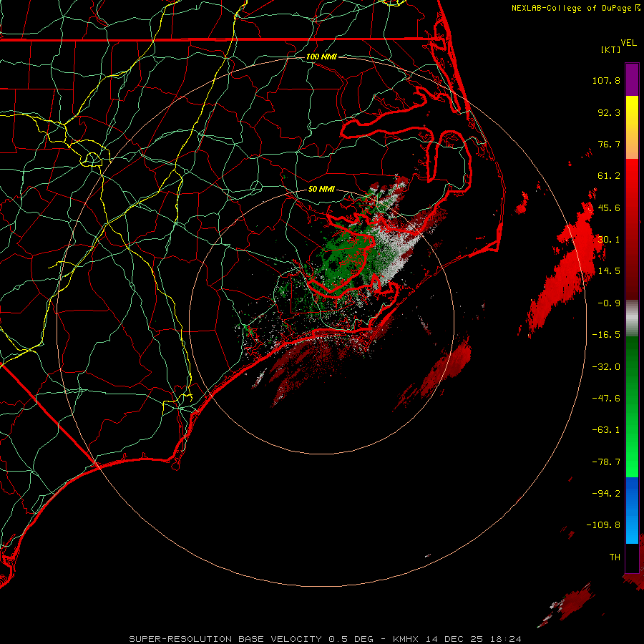The width and height of the screenshot is (644, 644).
Task: Click the -94.2 legend value
Action: click(606, 493)
